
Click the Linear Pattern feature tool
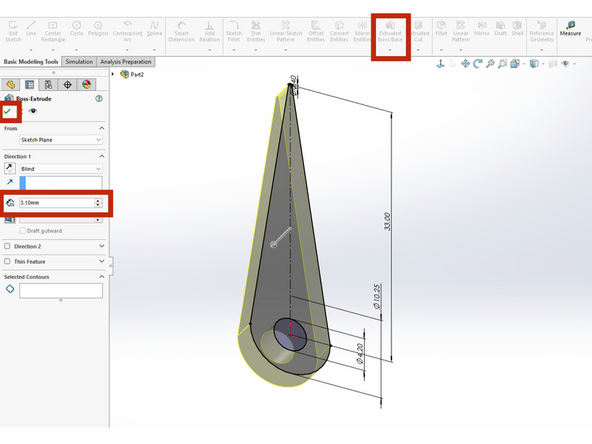(461, 31)
